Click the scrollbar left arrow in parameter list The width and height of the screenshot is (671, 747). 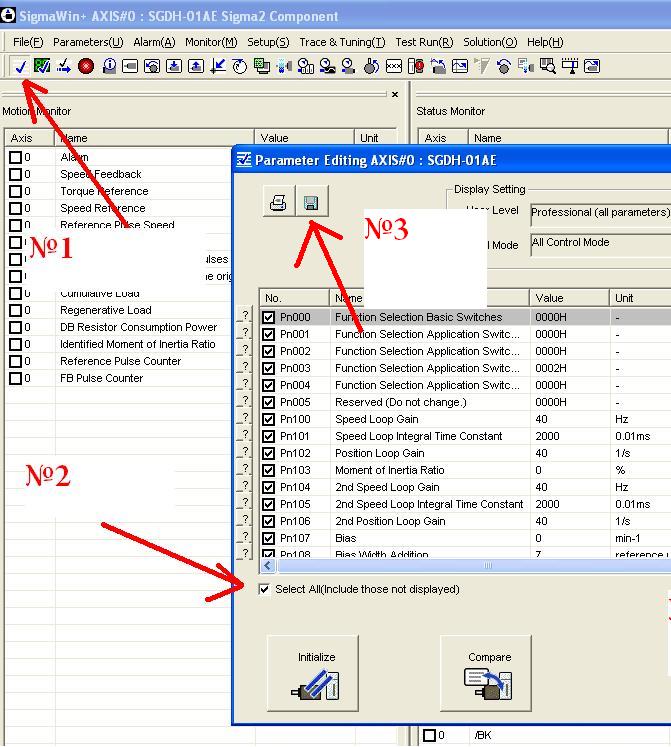pyautogui.click(x=267, y=565)
